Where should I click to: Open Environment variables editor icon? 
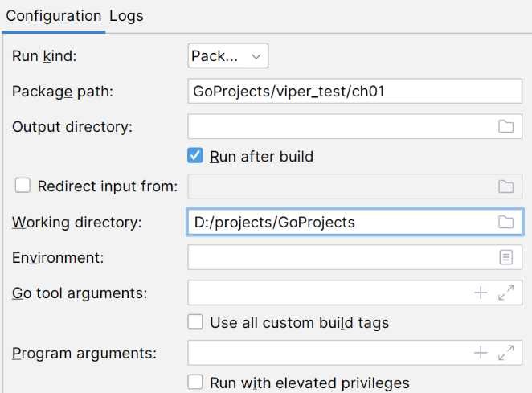pos(505,257)
